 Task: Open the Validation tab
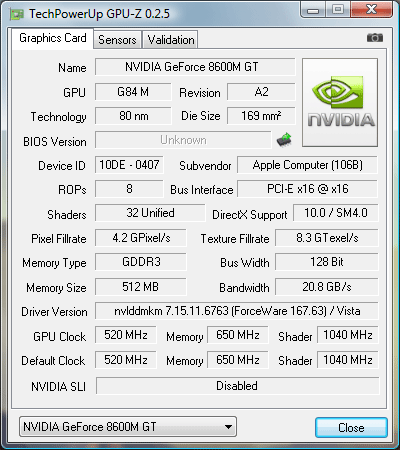coord(171,40)
